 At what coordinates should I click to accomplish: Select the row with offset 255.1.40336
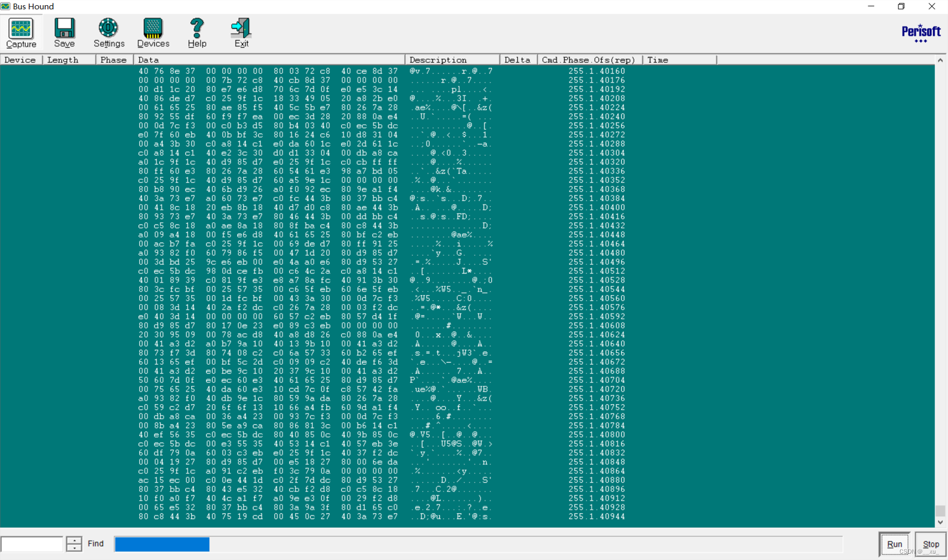tap(467, 171)
